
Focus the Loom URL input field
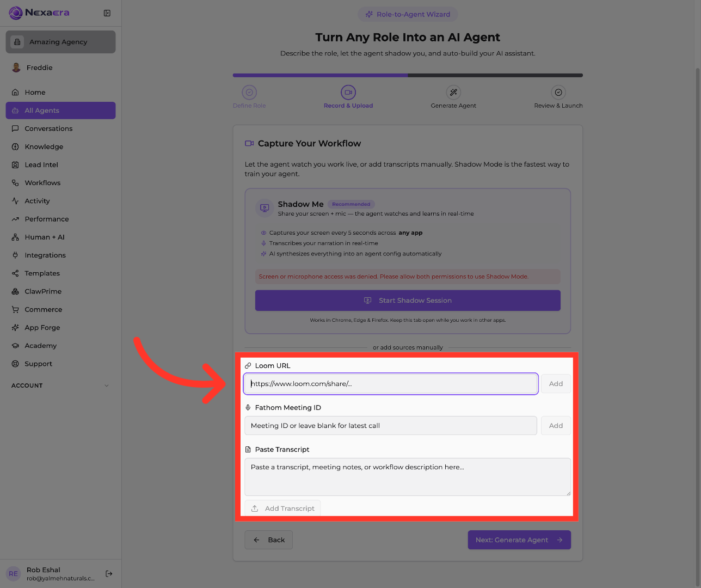click(x=391, y=384)
